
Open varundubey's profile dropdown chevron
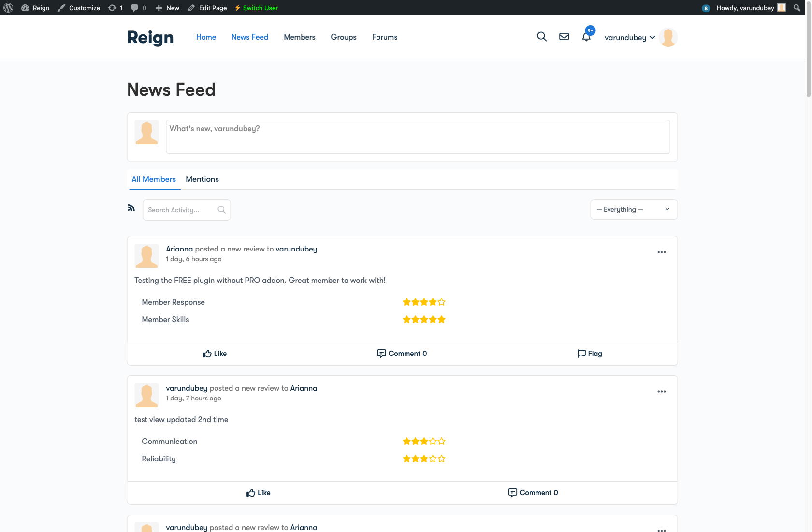click(x=652, y=37)
